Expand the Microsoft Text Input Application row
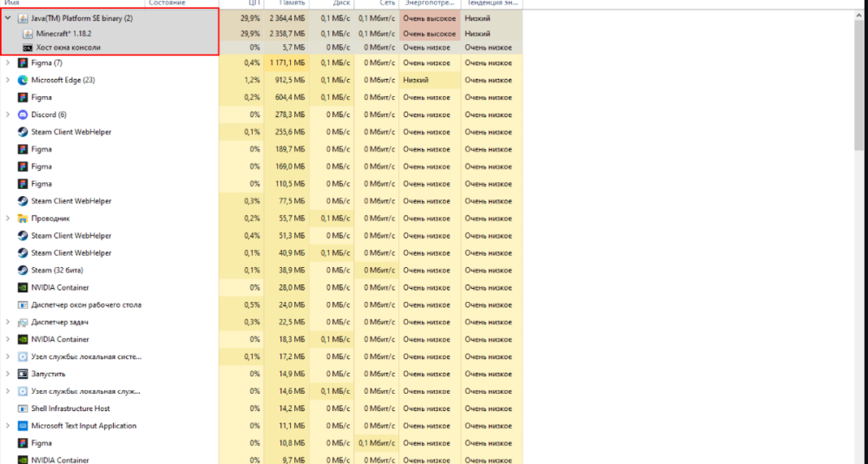This screenshot has height=464, width=868. click(x=8, y=426)
